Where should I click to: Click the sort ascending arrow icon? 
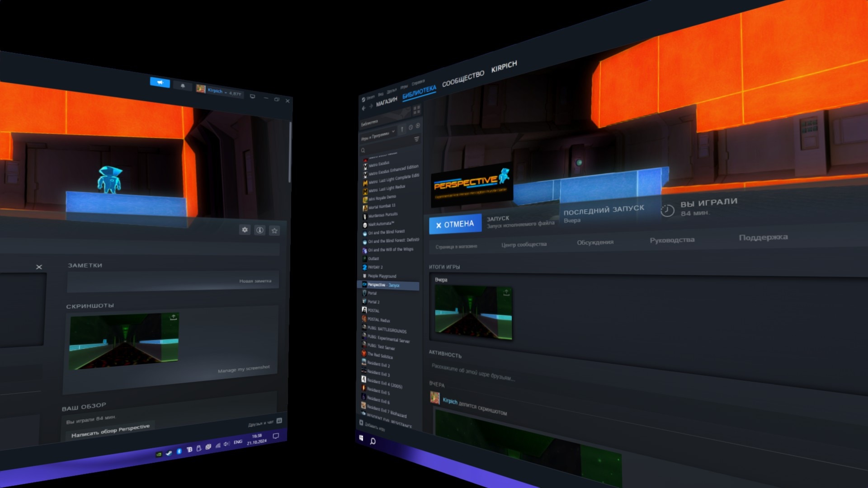pos(402,129)
